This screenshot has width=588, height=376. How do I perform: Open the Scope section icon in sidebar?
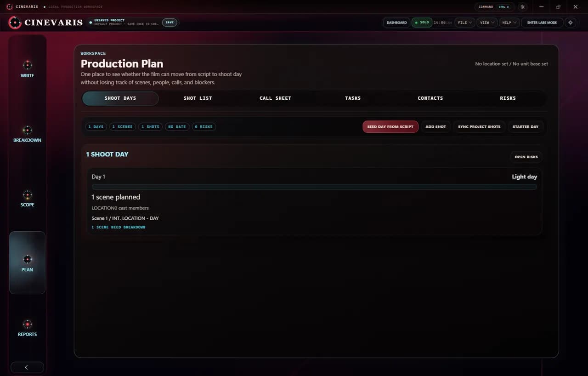(27, 194)
